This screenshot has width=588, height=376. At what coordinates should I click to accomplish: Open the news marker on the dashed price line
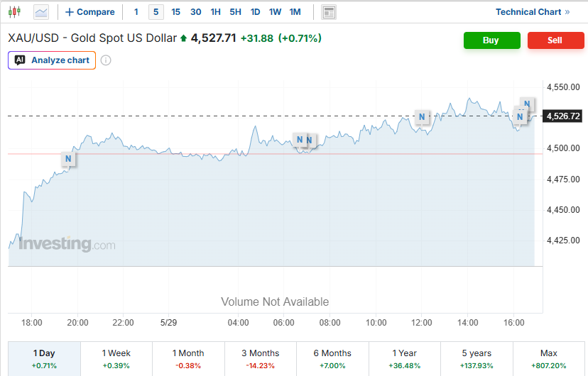520,117
